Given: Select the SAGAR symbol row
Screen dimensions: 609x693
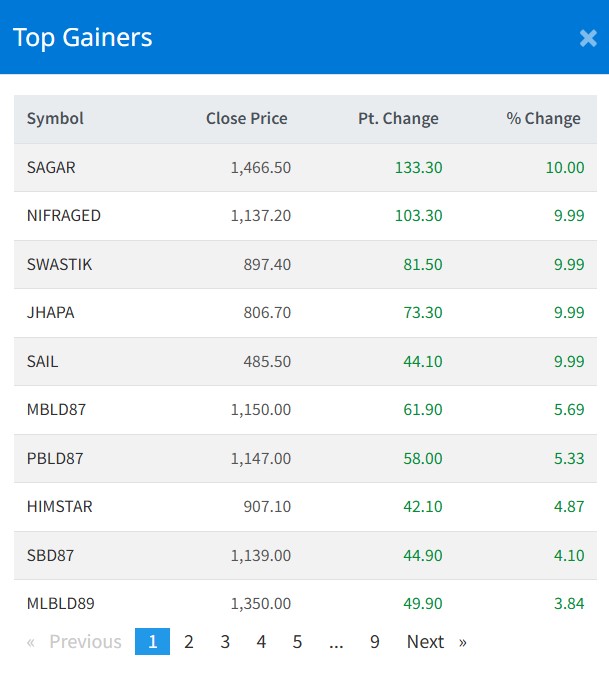Looking at the screenshot, I should (x=51, y=167).
